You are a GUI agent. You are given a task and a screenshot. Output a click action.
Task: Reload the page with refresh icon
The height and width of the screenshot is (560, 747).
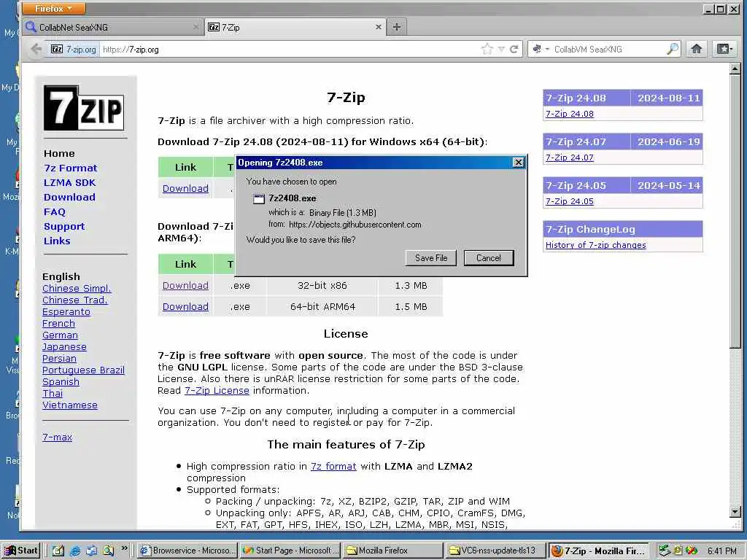pos(514,49)
